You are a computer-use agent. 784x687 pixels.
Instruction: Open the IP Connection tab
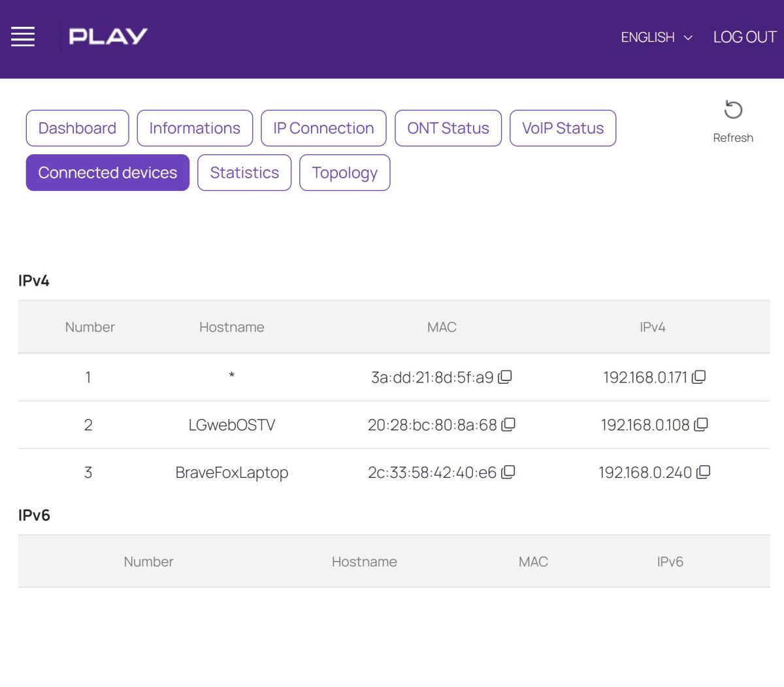[323, 128]
